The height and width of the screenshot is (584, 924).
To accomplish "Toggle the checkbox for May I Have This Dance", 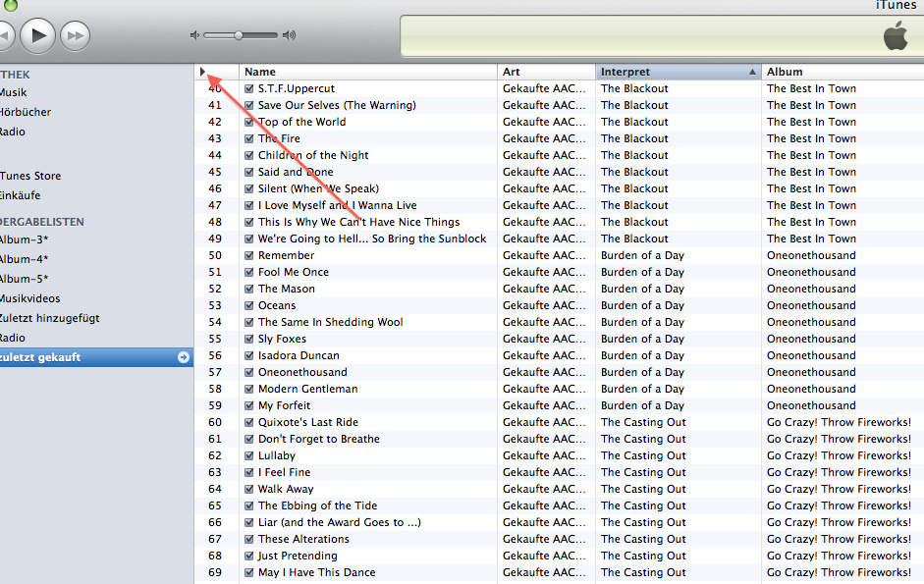I will tap(248, 572).
